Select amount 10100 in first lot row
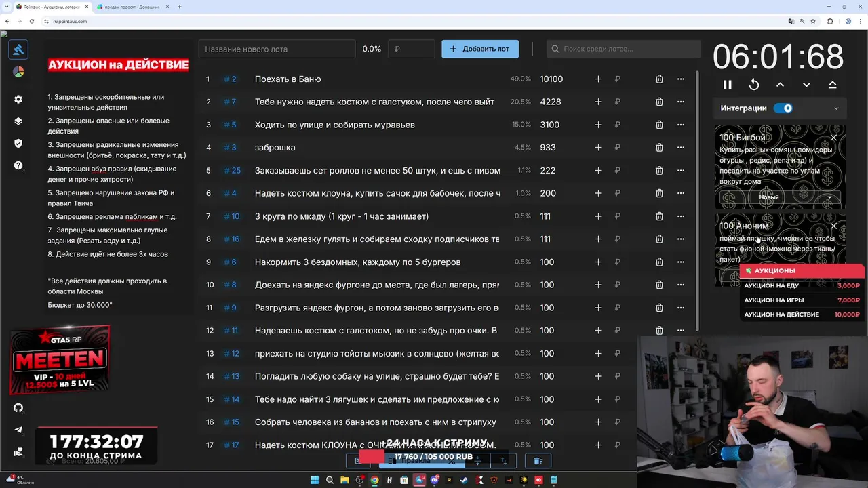 (551, 79)
